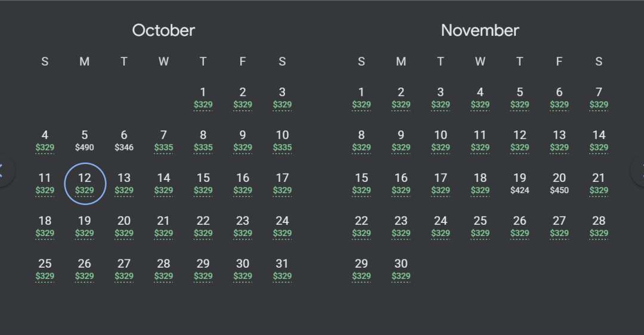Pick November 30 date cell

[401, 269]
